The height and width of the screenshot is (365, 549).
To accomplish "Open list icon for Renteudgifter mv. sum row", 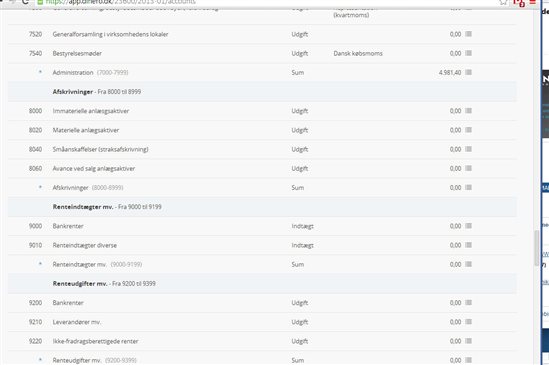I will click(x=468, y=360).
